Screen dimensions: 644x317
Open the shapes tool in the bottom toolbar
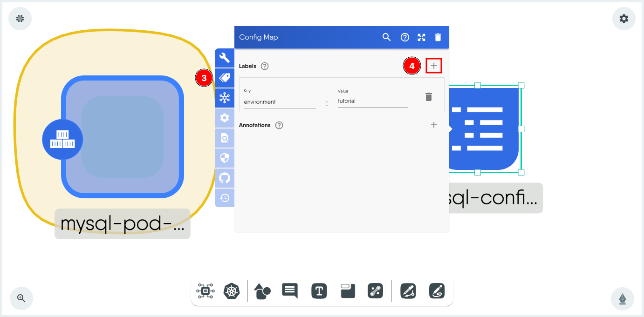click(x=262, y=291)
